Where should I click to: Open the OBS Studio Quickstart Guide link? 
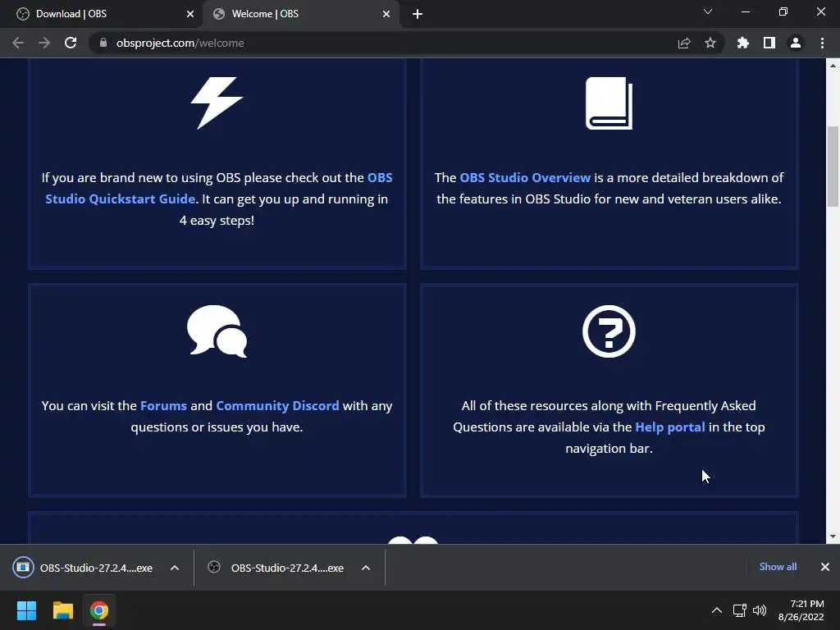coord(218,188)
